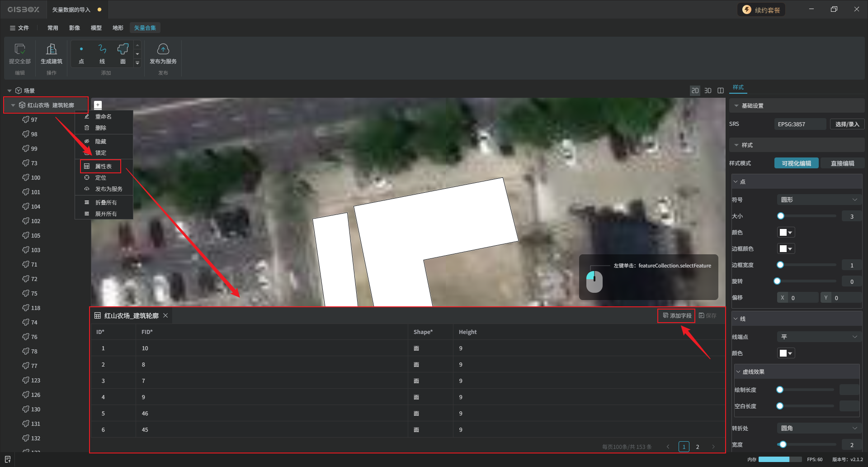868x467 pixels.
Task: Click the Generate Buildings (生成建筑) icon
Action: pyautogui.click(x=52, y=53)
